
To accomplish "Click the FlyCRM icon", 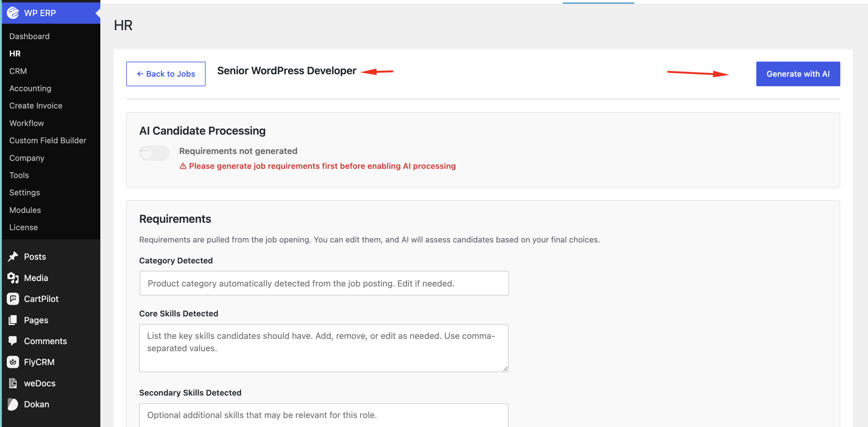I will coord(13,362).
